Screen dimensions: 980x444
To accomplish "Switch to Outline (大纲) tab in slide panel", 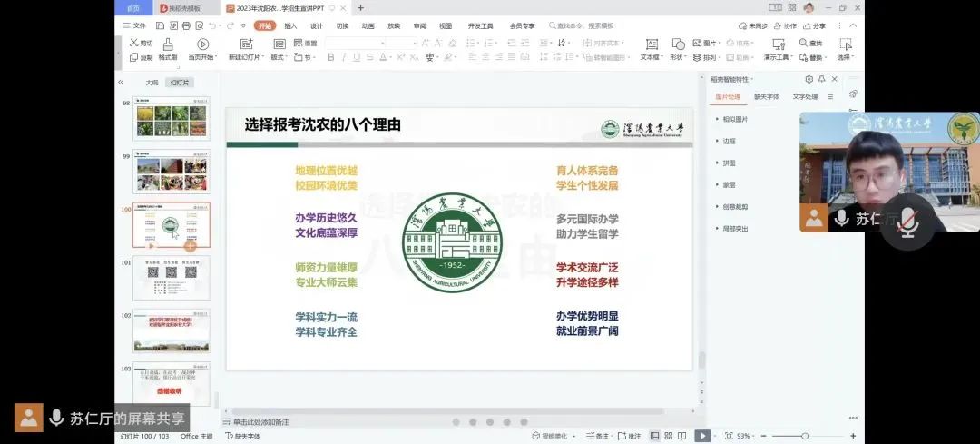I will pos(152,83).
